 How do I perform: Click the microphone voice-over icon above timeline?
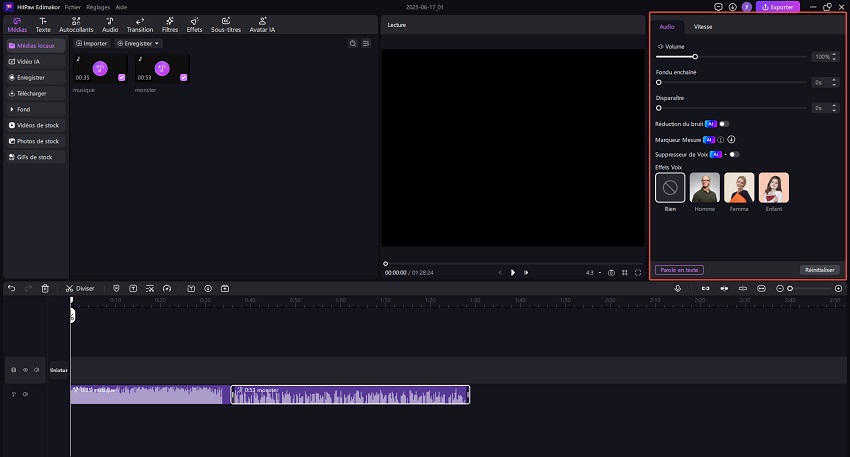(678, 288)
